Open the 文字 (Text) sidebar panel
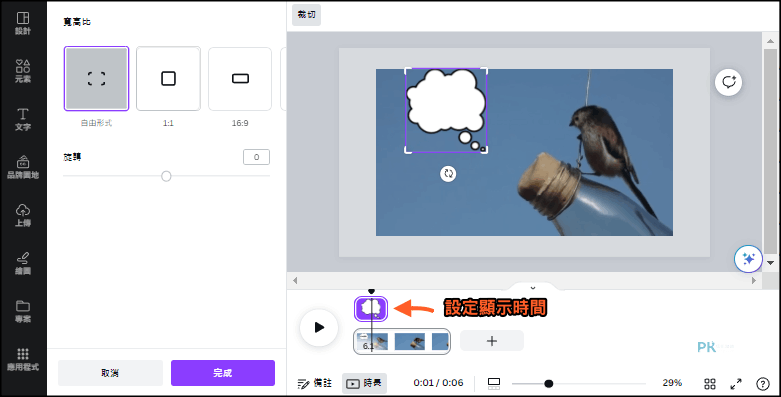This screenshot has width=781, height=397. [23, 120]
